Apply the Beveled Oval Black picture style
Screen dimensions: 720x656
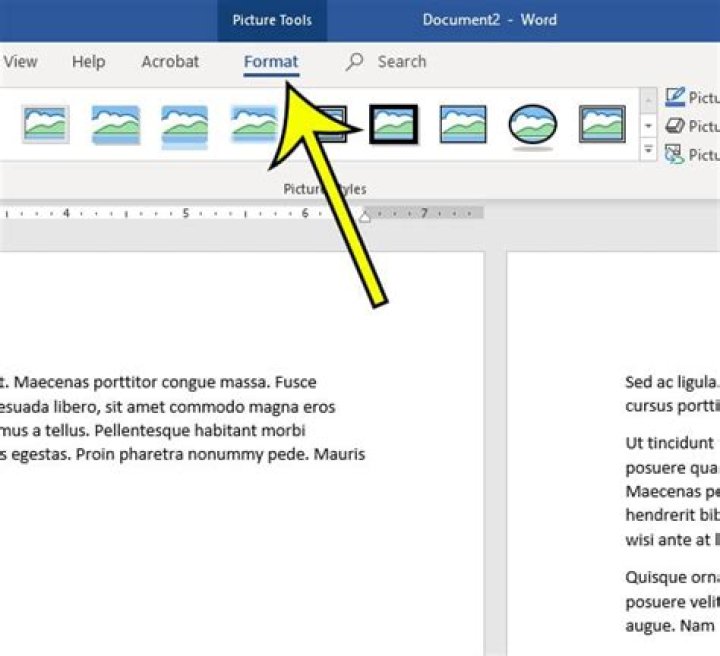(533, 126)
